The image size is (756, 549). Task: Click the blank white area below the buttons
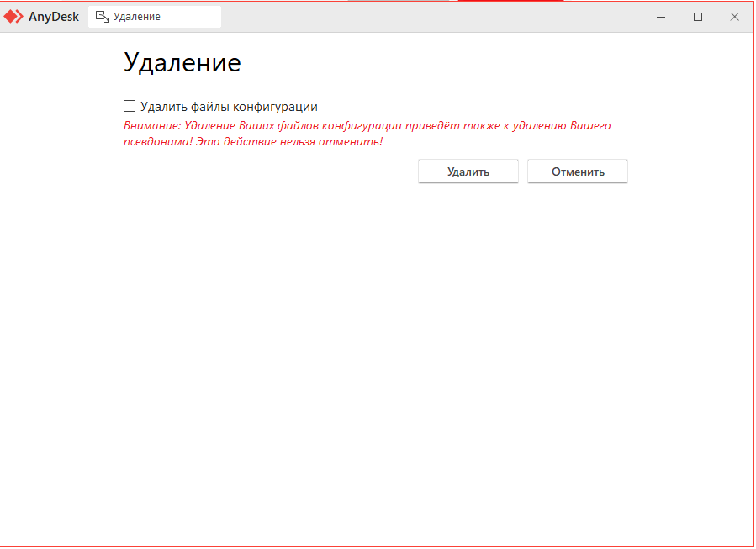tap(378, 353)
